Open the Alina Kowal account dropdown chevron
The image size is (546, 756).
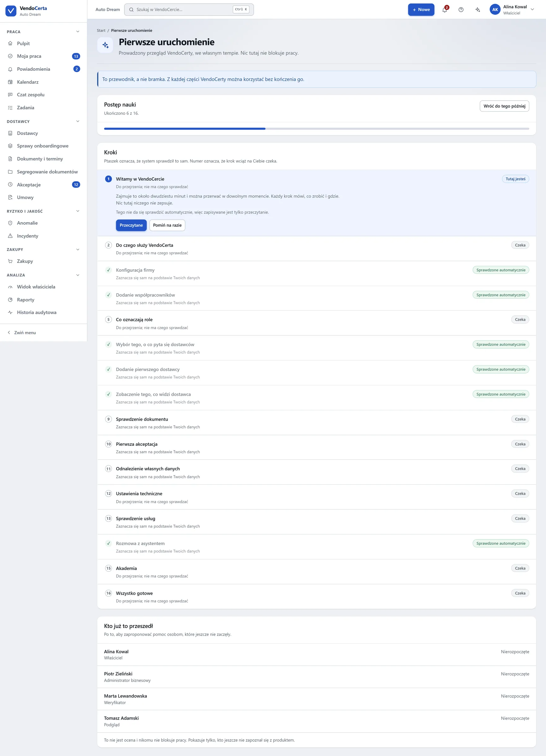click(x=532, y=10)
